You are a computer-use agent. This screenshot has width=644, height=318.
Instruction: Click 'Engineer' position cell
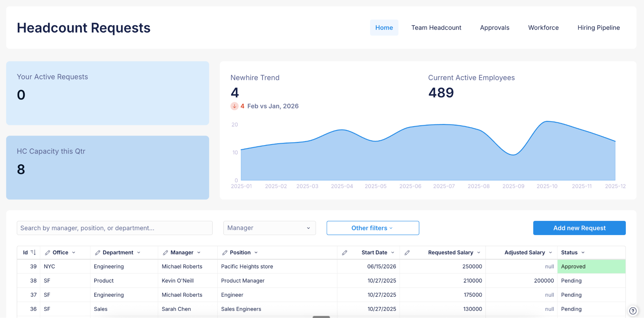coord(277,295)
